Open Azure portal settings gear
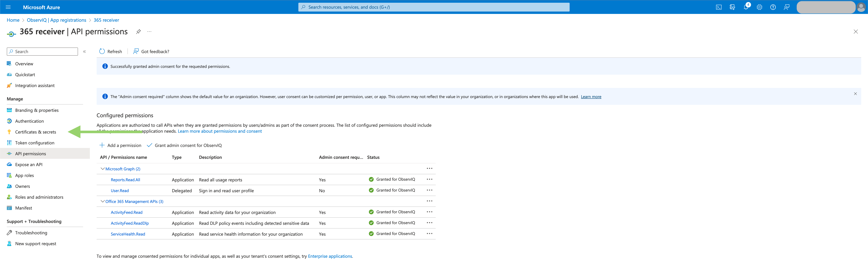Image resolution: width=868 pixels, height=273 pixels. pyautogui.click(x=759, y=7)
